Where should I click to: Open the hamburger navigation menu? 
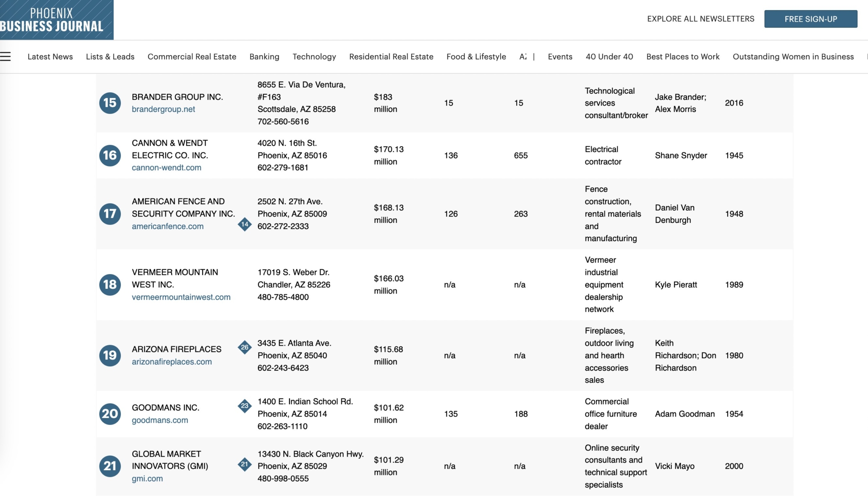(6, 56)
